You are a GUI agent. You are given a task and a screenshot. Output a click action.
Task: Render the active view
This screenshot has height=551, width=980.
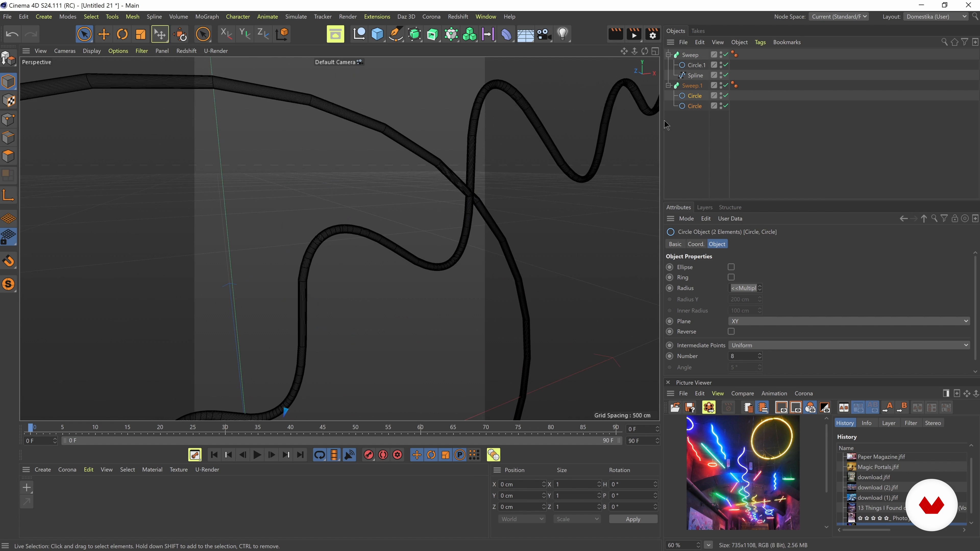pos(616,34)
